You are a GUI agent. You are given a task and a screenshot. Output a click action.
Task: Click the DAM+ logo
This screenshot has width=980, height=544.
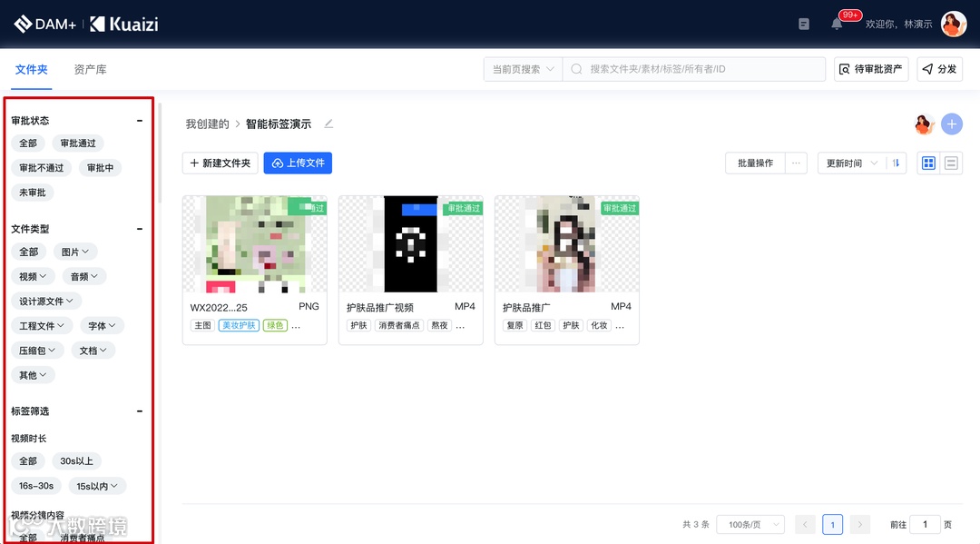(45, 24)
